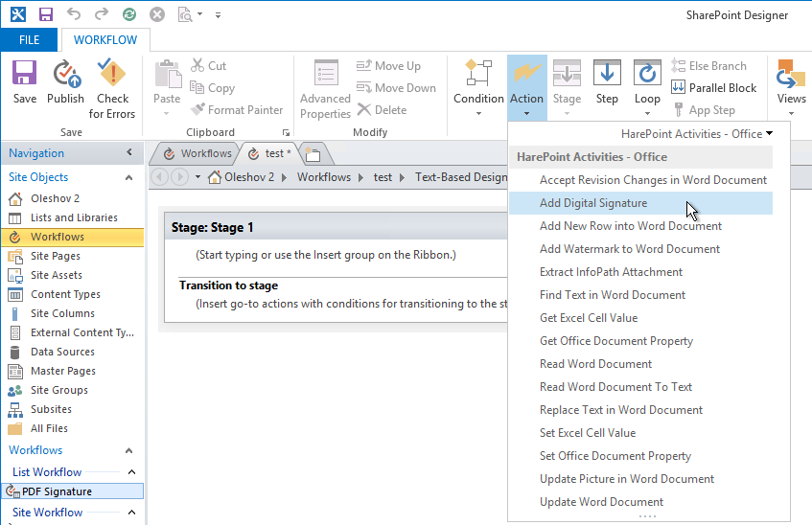The height and width of the screenshot is (525, 812).
Task: Collapse the Site Objects section
Action: 129,177
